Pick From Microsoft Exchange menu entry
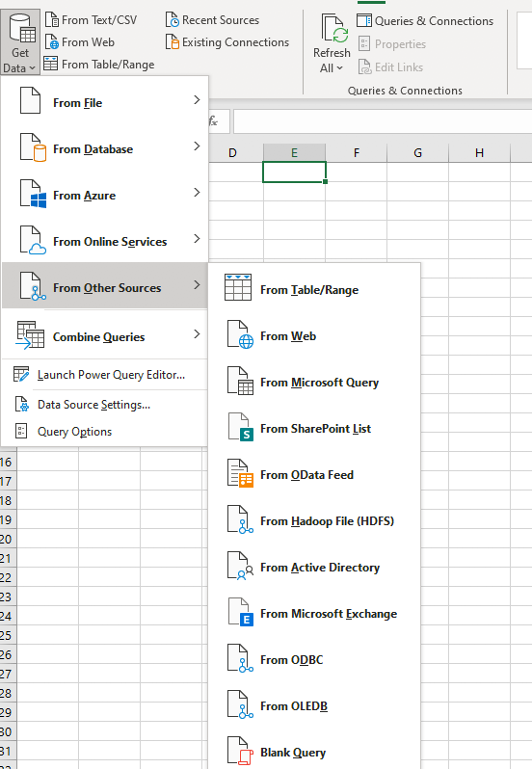The image size is (532, 769). coord(314,614)
